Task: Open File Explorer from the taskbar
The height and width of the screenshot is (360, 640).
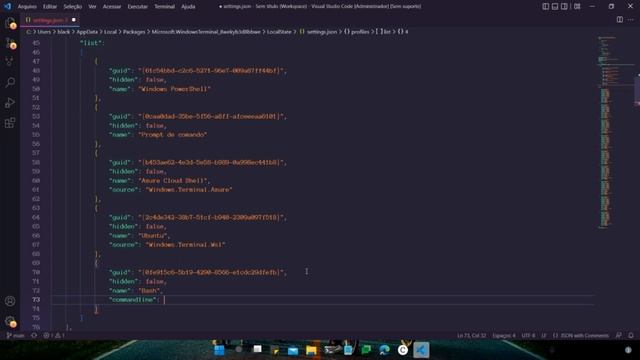Action: tap(311, 350)
